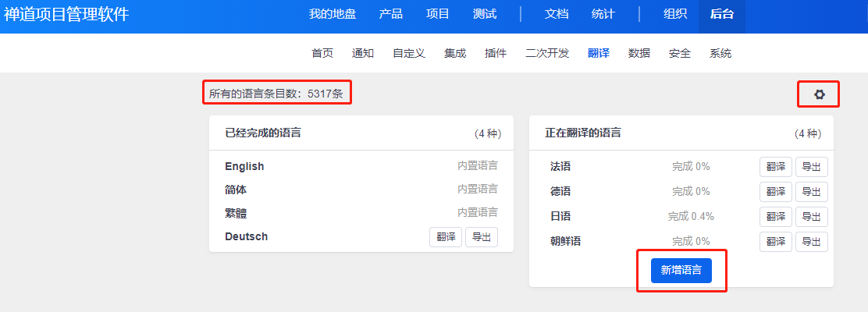Open the 二次开发 sub-tab

[547, 54]
